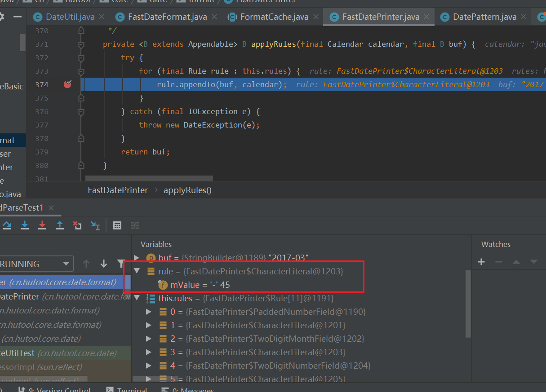Expand array element 1 CharacterLiteral@1201
Screen dimensions: 546x392
tap(149, 325)
